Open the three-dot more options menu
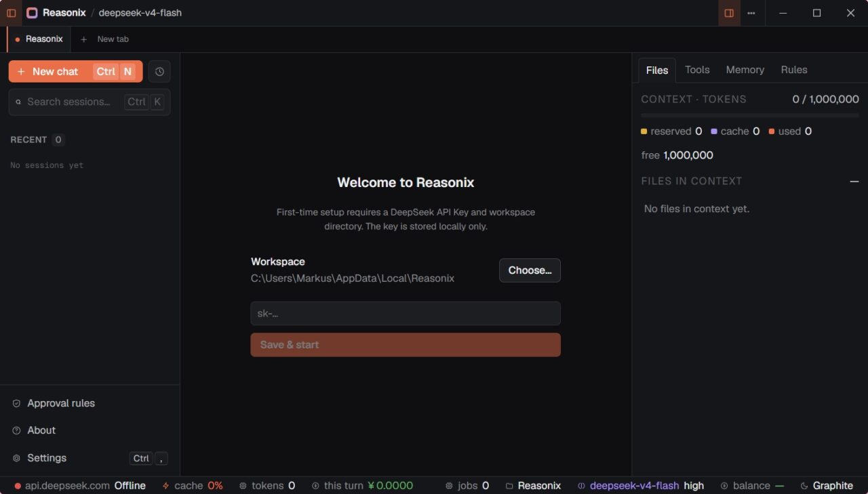The width and height of the screenshot is (868, 494). [751, 13]
